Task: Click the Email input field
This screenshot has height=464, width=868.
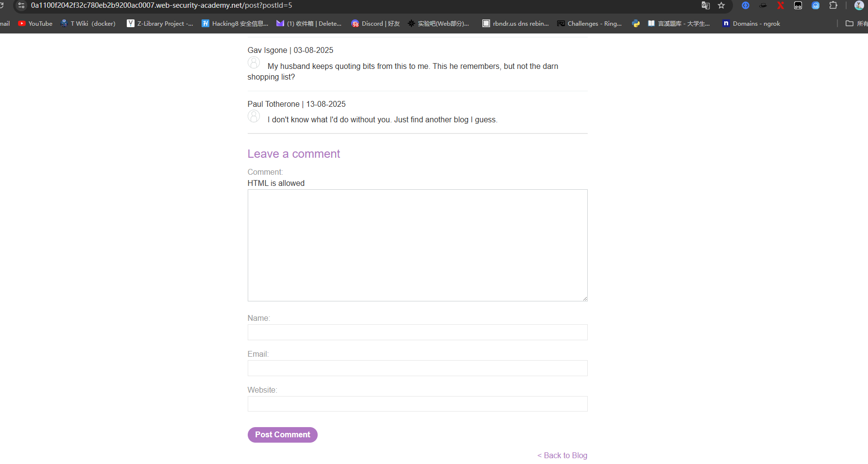Action: [x=417, y=368]
